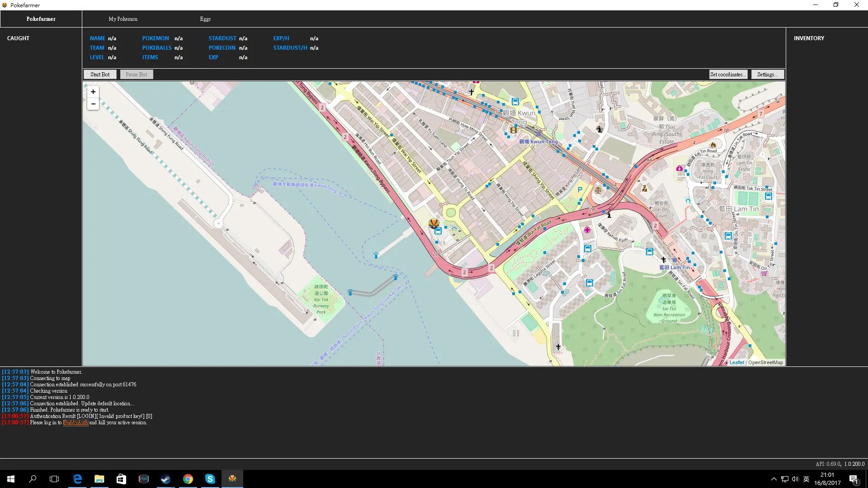The image size is (868, 488).
Task: Click the Kwun Tong station bus icon
Action: pyautogui.click(x=515, y=101)
